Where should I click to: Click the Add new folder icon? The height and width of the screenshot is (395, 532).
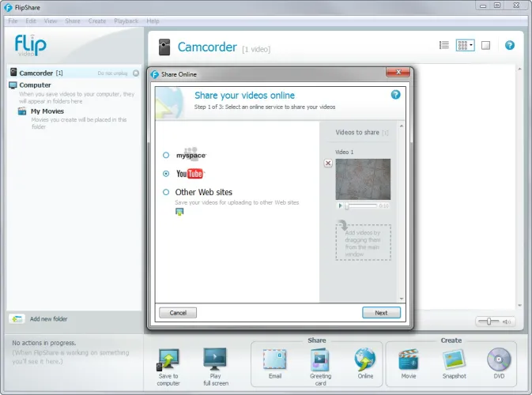(17, 319)
